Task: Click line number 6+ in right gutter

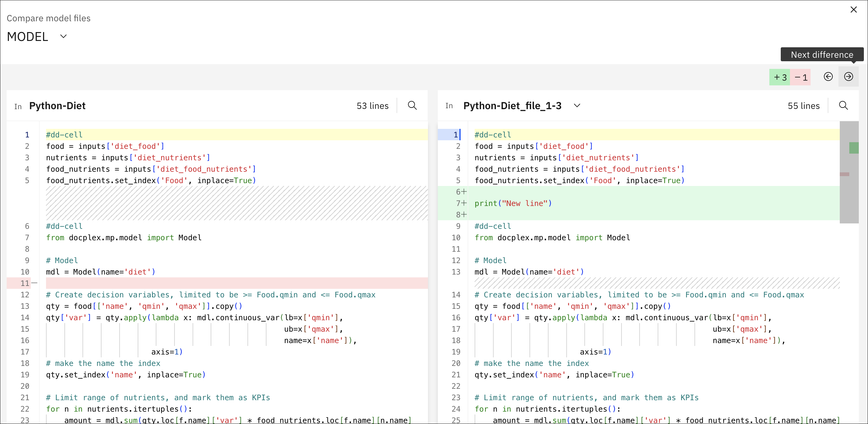Action: pos(461,192)
